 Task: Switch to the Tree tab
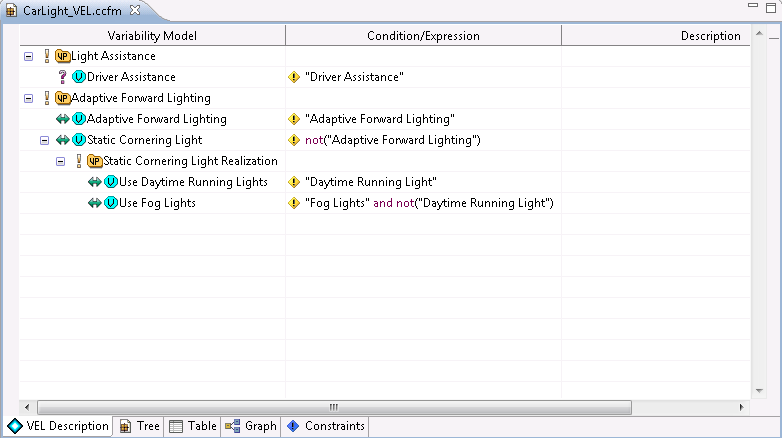point(139,426)
